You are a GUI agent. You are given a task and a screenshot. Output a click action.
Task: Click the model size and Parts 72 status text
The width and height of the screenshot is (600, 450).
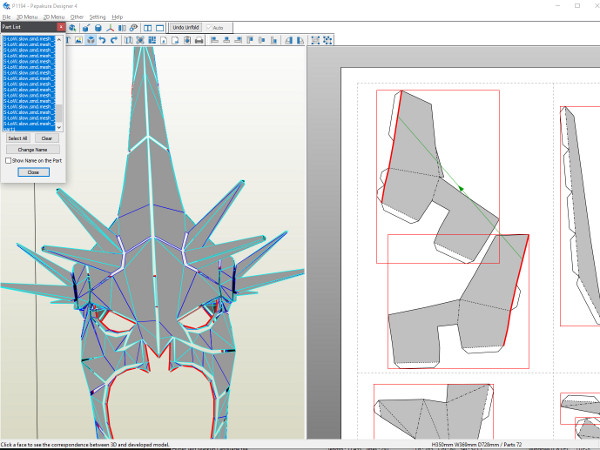pos(477,445)
